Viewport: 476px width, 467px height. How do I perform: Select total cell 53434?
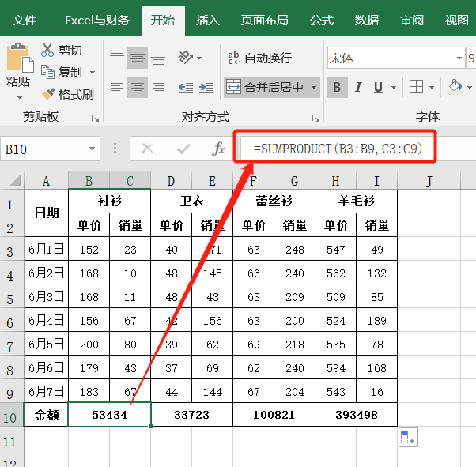[110, 415]
